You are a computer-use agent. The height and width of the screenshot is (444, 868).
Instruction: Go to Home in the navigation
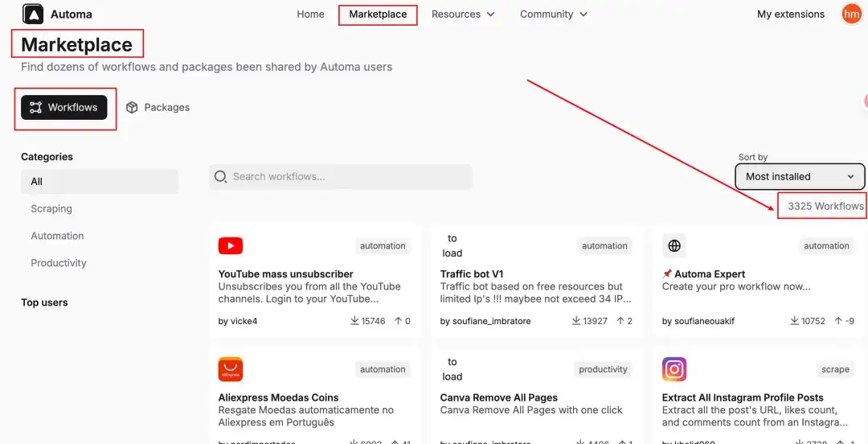310,14
